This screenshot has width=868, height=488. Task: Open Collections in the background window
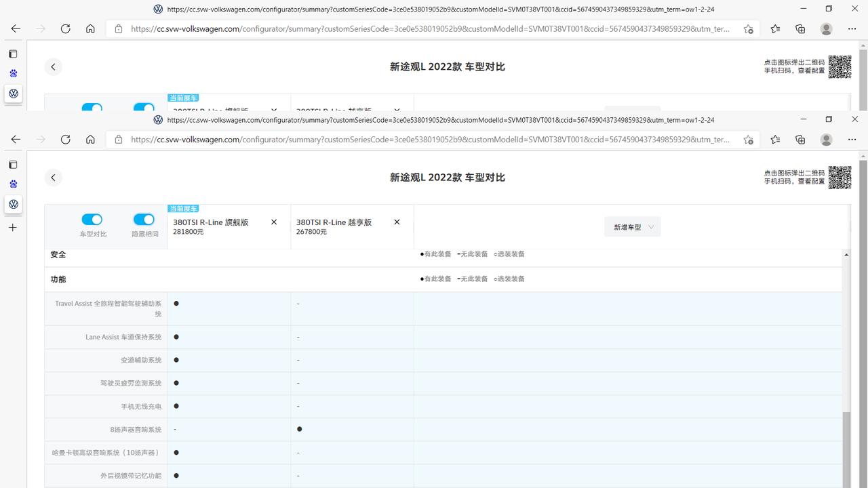tap(800, 28)
